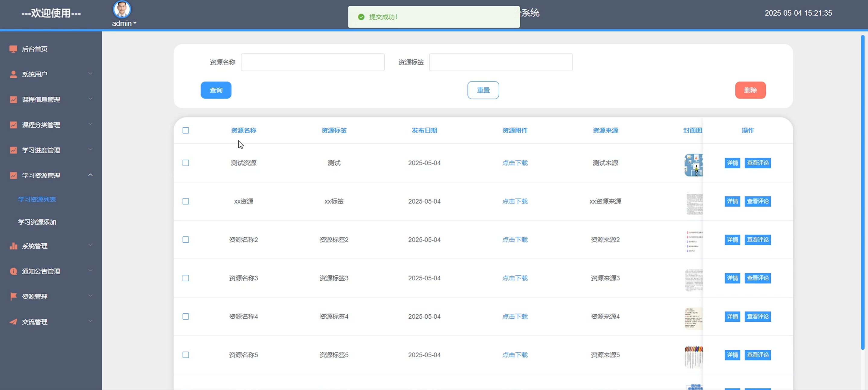
Task: Collapse the 学习资源管理 menu chevron
Action: pos(90,175)
